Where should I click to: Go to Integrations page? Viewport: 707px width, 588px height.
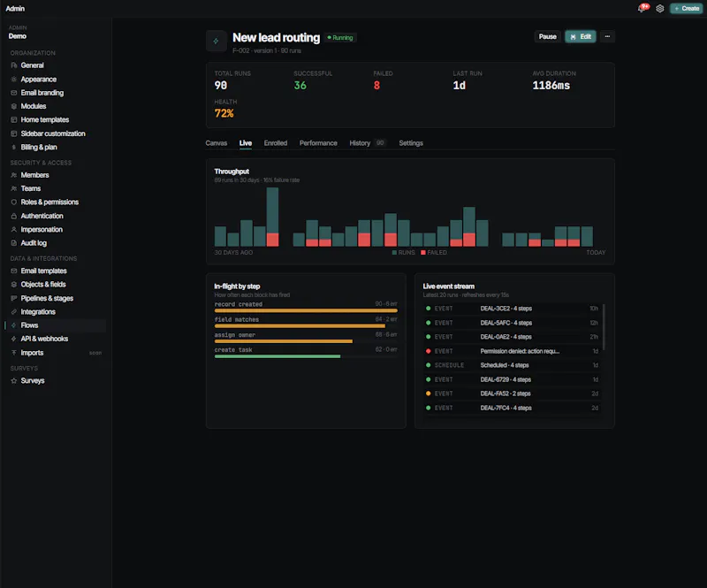click(x=38, y=312)
